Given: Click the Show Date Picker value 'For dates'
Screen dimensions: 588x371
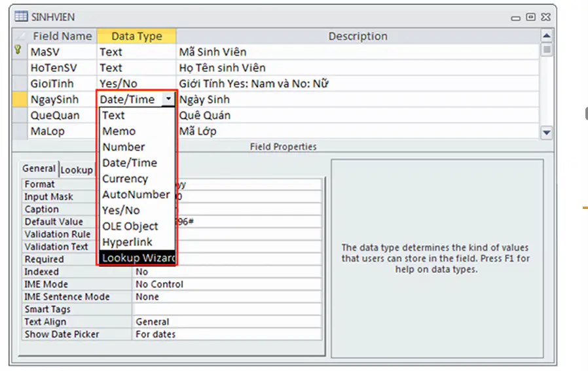Looking at the screenshot, I should pos(227,334).
